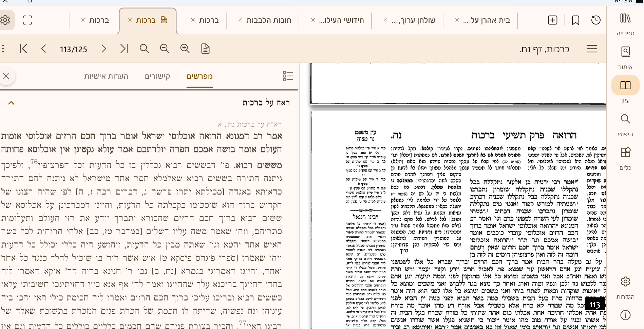Collapse the ראה על ברכות section
The height and width of the screenshot is (329, 644).
(x=11, y=103)
